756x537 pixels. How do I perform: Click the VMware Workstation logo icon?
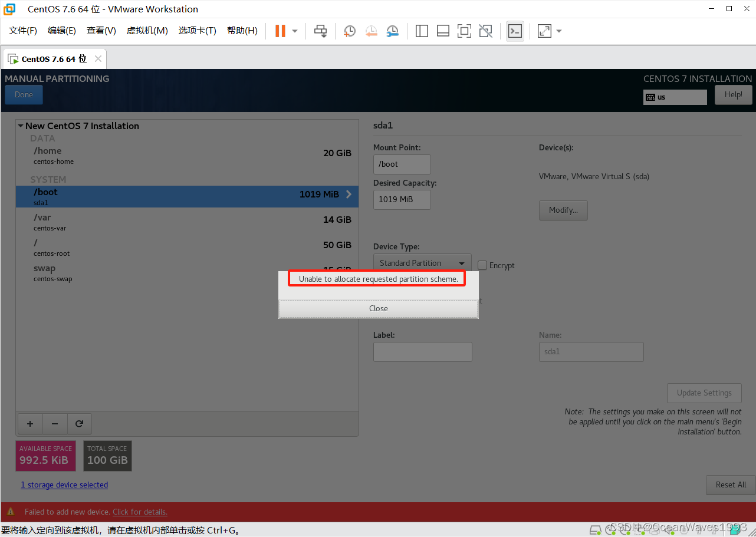(10, 9)
